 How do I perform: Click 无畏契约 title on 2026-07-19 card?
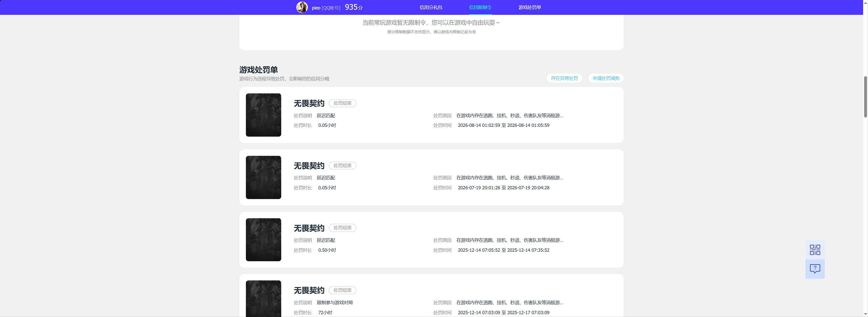[x=309, y=166]
